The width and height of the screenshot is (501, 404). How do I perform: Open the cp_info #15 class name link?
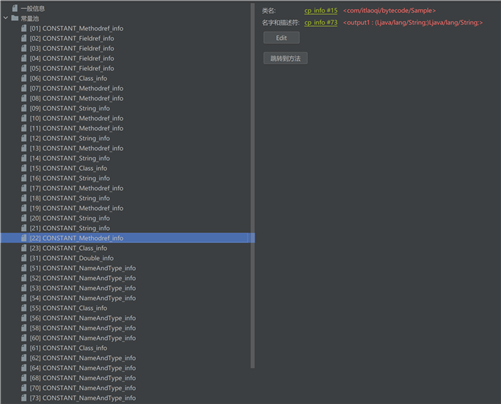(x=321, y=11)
